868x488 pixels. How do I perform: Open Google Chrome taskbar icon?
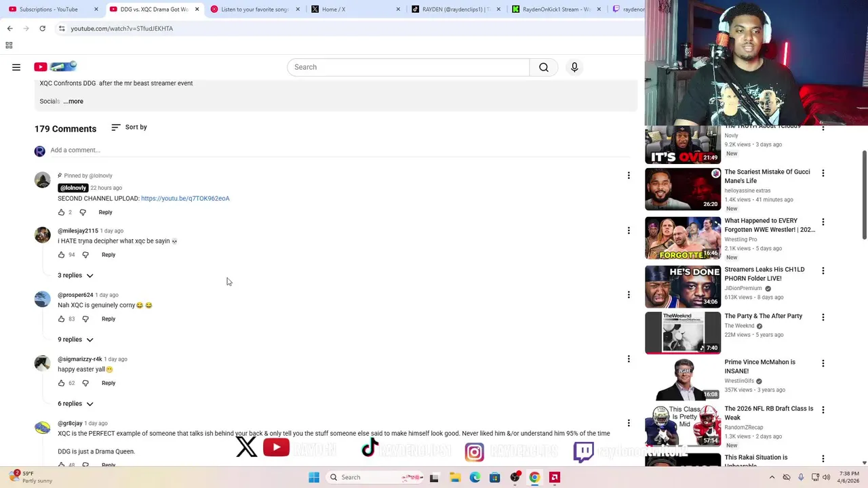tap(534, 477)
